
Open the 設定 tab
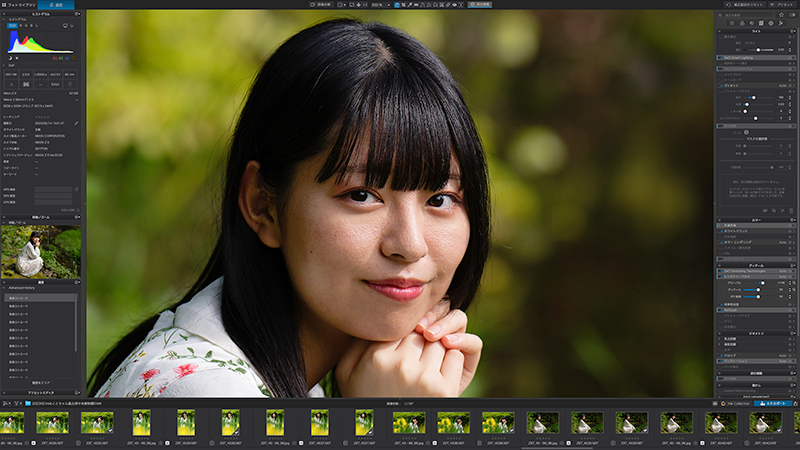point(56,5)
